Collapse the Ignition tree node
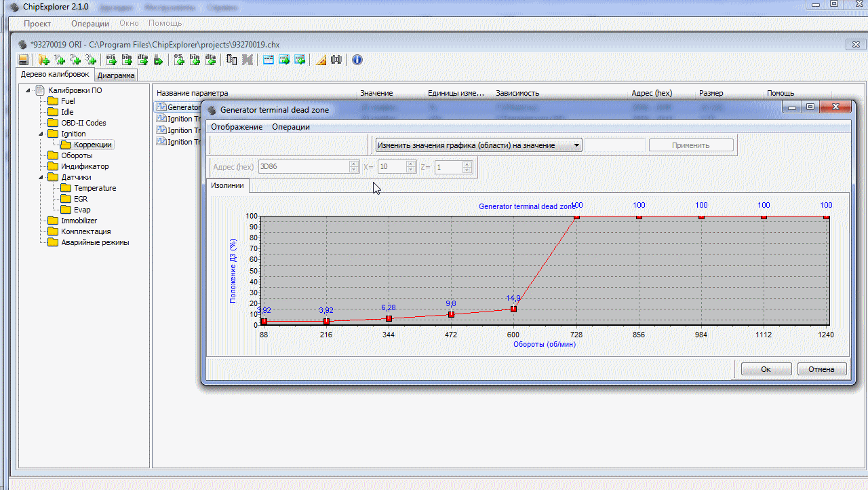Screen dimensions: 868x490 [41, 134]
